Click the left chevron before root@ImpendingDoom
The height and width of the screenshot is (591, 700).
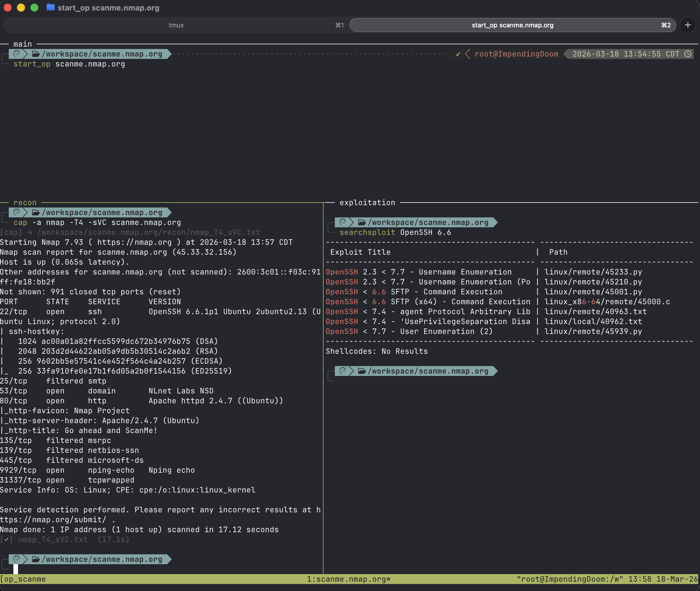pos(467,54)
